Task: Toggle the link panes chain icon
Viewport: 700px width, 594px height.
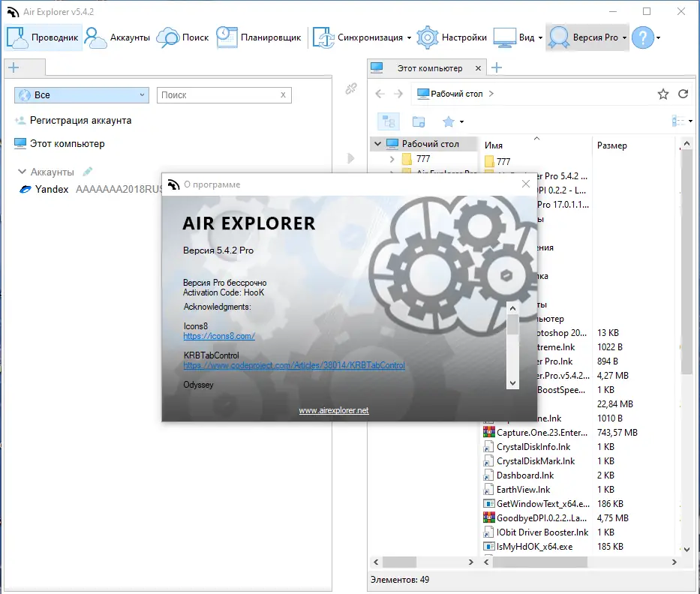Action: coord(350,88)
